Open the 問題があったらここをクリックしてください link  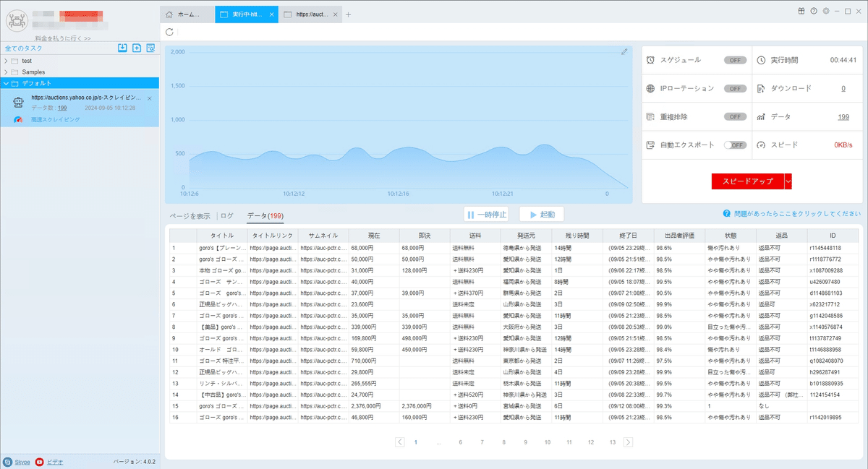(796, 214)
